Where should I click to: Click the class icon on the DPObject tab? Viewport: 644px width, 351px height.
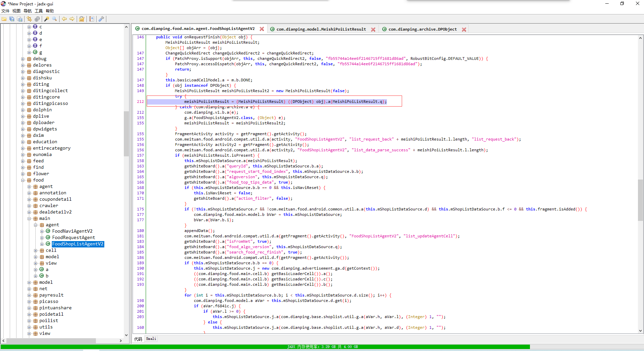(x=384, y=29)
